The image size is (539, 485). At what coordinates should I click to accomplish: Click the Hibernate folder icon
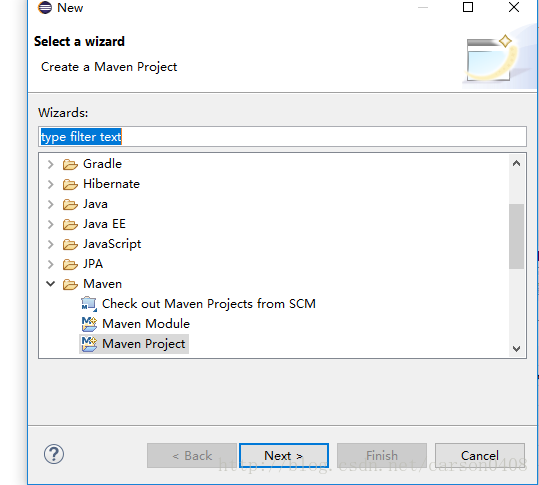coord(70,184)
